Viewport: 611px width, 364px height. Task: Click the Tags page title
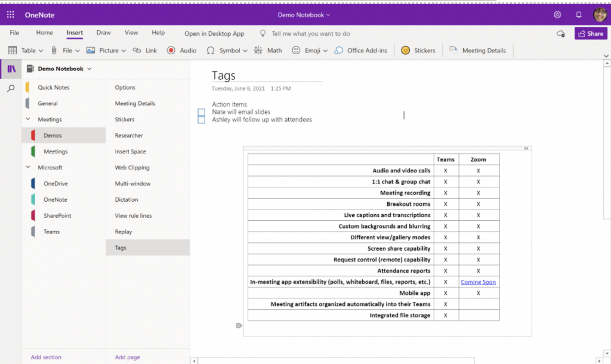pyautogui.click(x=224, y=75)
